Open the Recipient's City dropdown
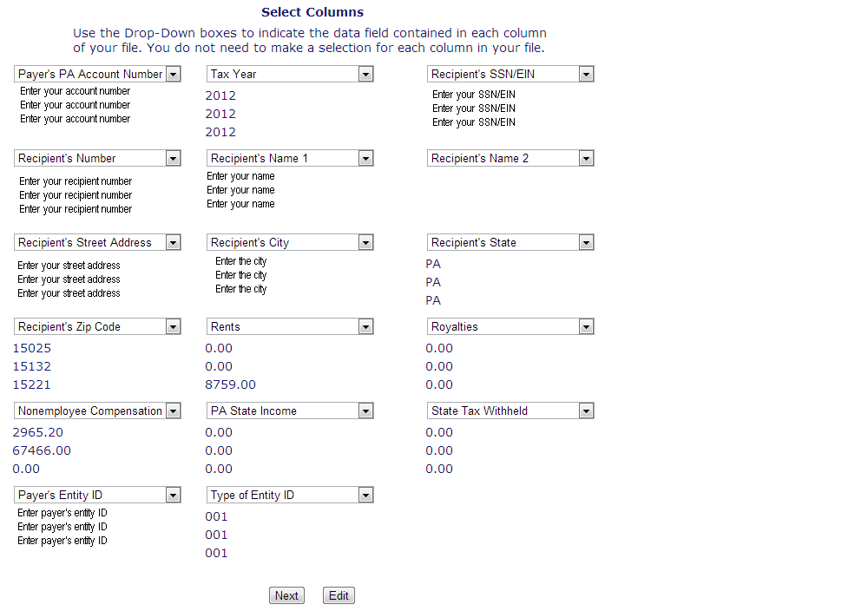The height and width of the screenshot is (611, 868). pos(365,242)
